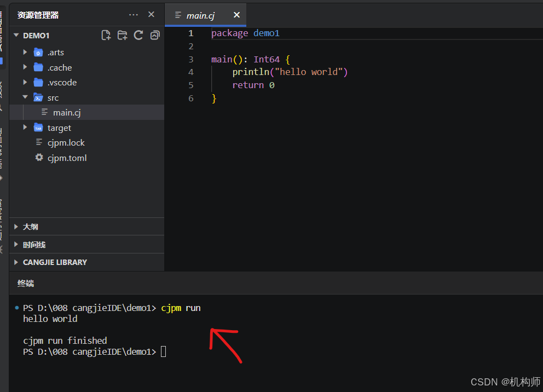Viewport: 543px width, 392px height.
Task: Open cjpm.toml in the file tree
Action: pos(86,158)
